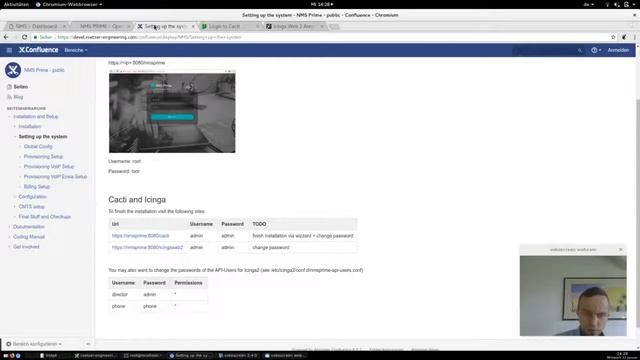Open the Aktivitäten overview

click(16, 4)
